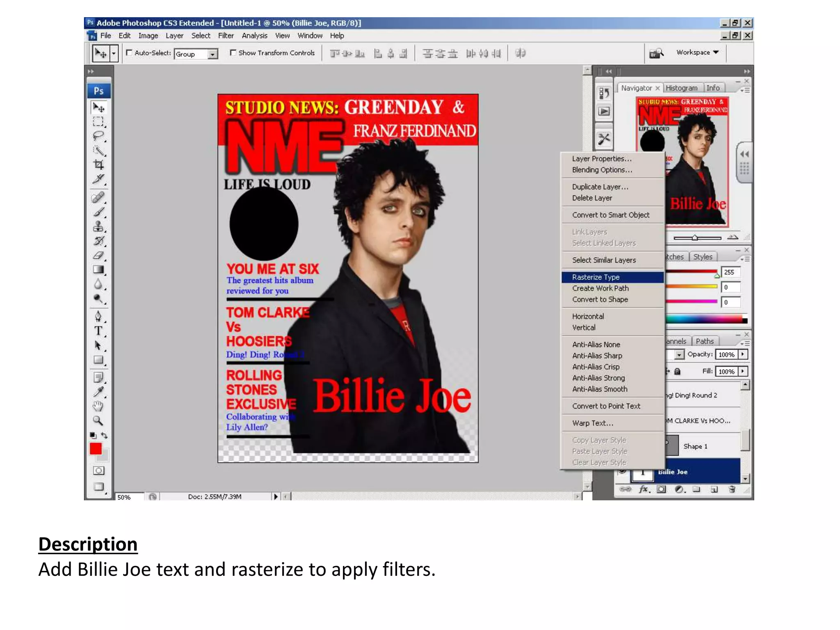Select the Rectangular Marquee tool
Screen dimensions: 840x630
click(98, 122)
